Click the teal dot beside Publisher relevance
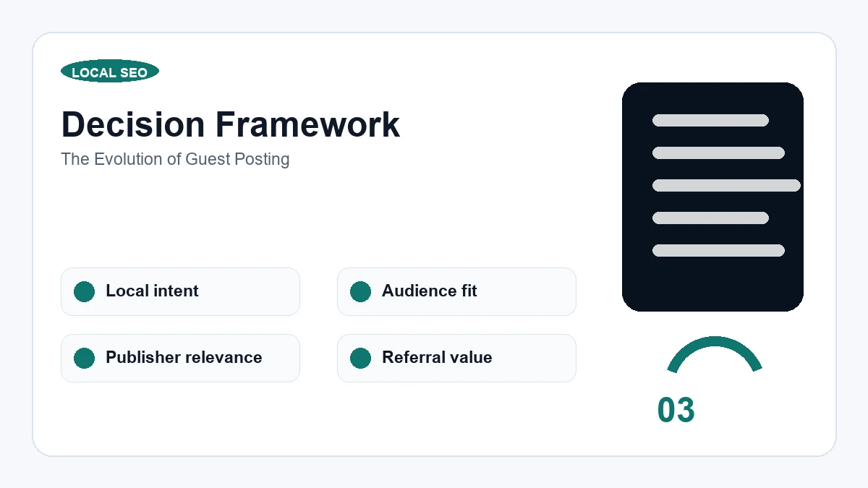This screenshot has height=488, width=868. click(x=85, y=358)
